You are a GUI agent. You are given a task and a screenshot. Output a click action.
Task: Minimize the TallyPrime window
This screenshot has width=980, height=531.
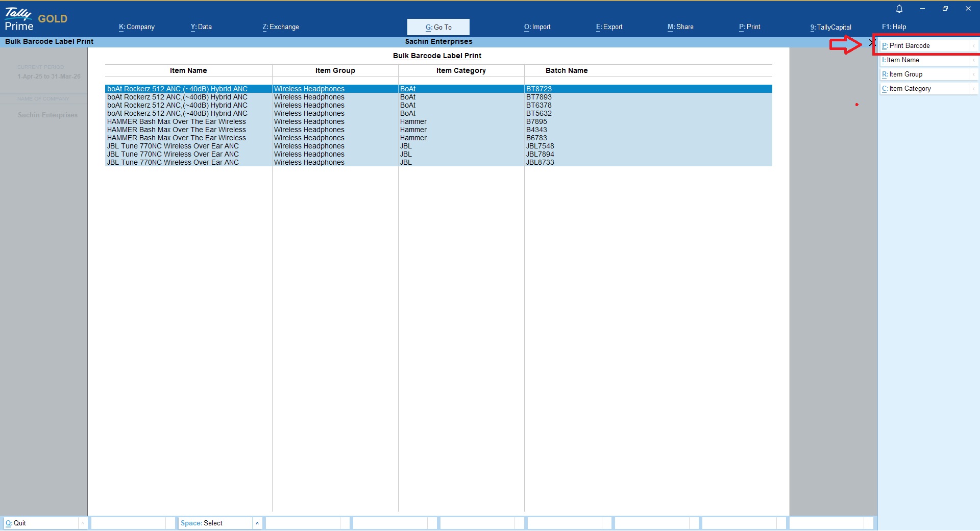(x=922, y=9)
